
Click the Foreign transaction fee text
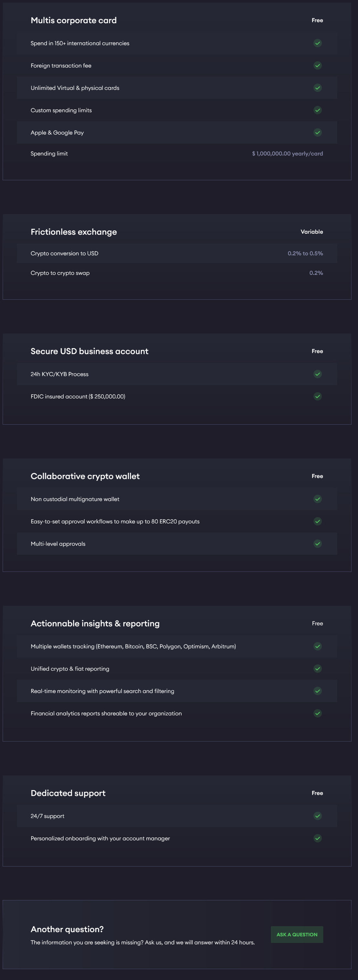point(61,66)
